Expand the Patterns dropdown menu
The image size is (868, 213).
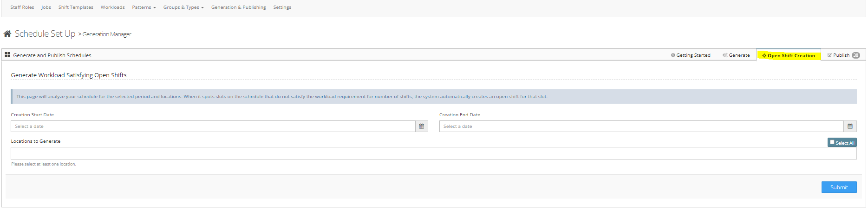144,7
